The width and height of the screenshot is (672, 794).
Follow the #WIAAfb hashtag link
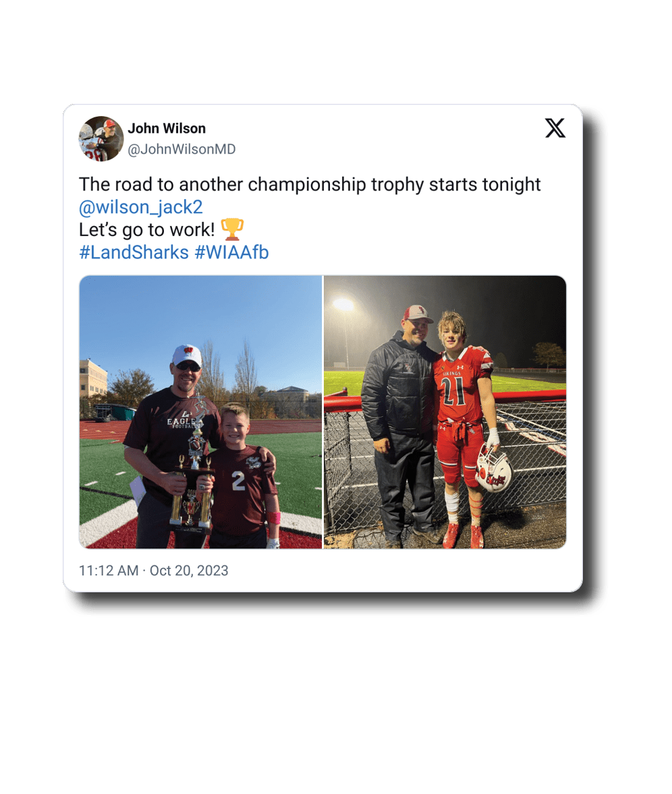tap(231, 252)
